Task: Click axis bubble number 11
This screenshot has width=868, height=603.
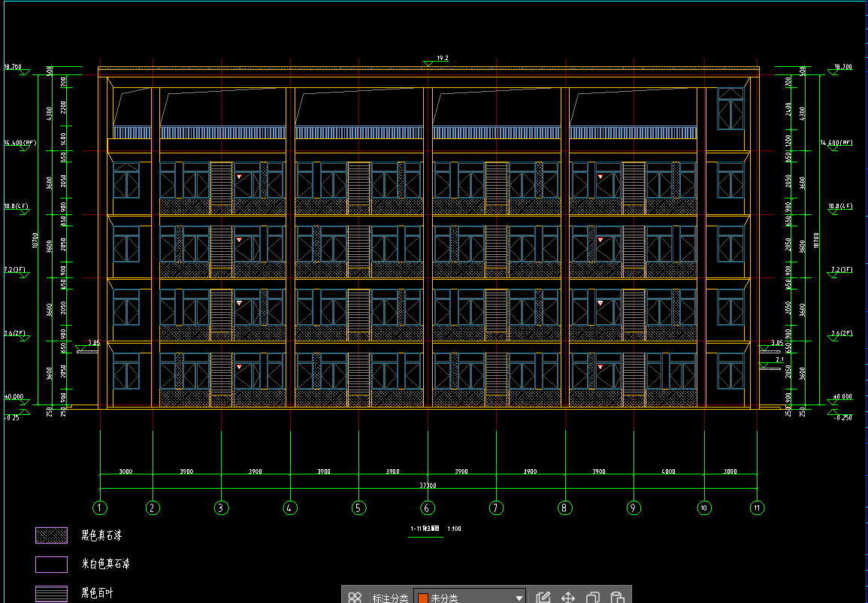Action: (x=757, y=508)
